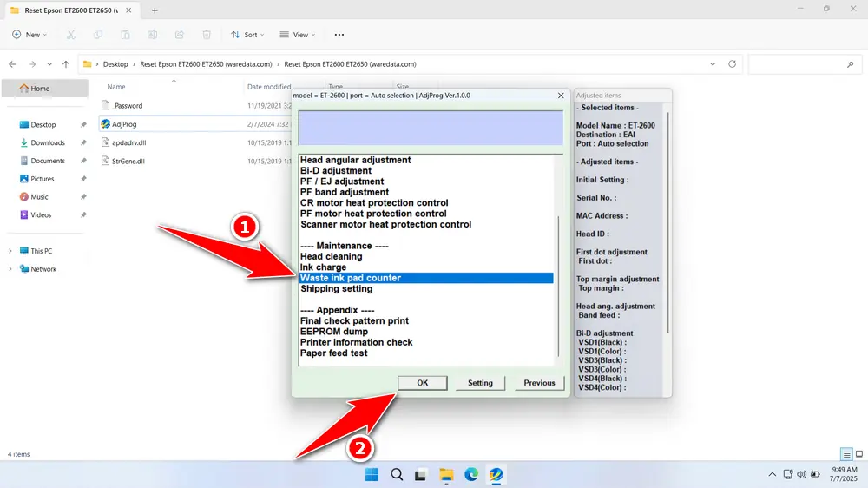Open Documents in navigation pane
Screen dimensions: 868x488
[48, 161]
